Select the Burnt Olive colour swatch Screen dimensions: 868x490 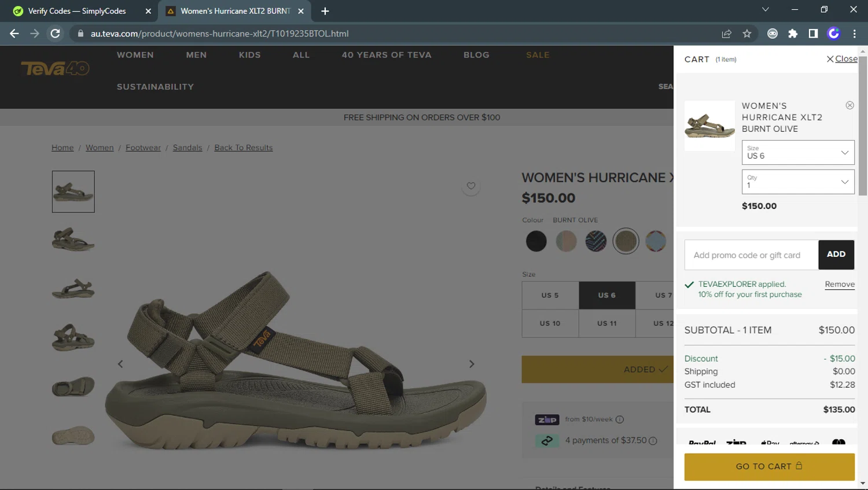(626, 241)
